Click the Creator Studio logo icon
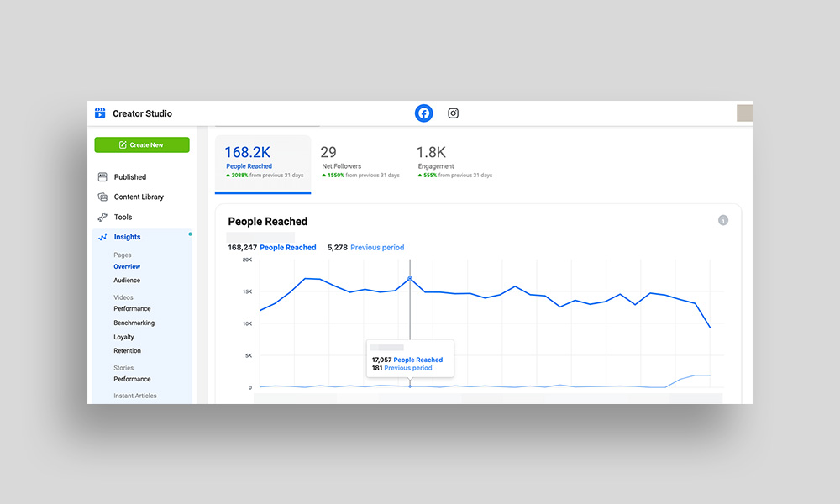The image size is (840, 504). click(101, 113)
